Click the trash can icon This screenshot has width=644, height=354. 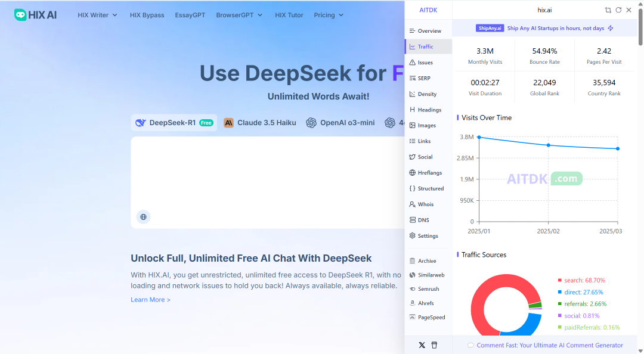(434, 345)
